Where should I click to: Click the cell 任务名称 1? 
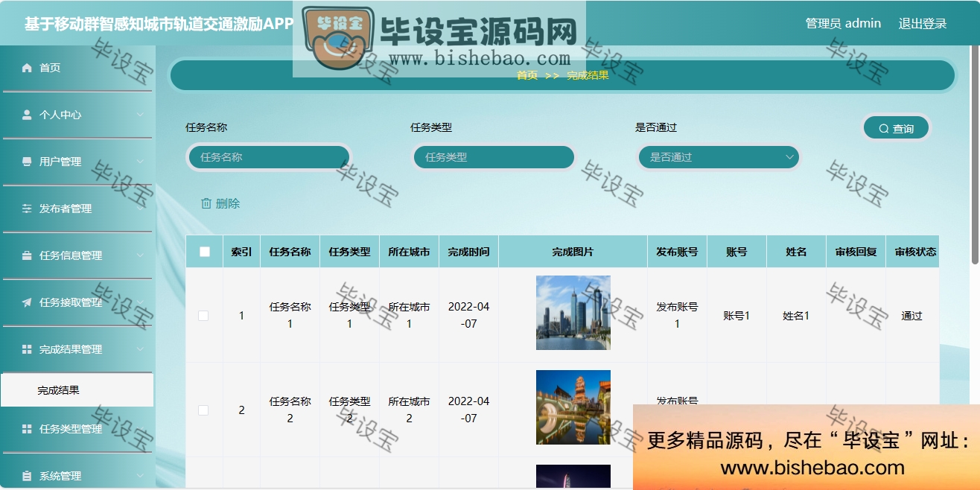click(290, 315)
